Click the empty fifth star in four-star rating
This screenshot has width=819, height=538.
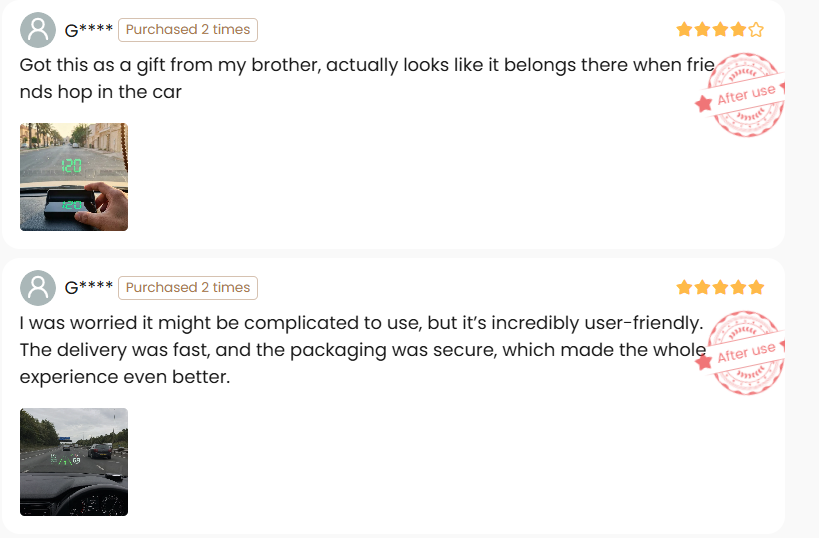pyautogui.click(x=756, y=29)
